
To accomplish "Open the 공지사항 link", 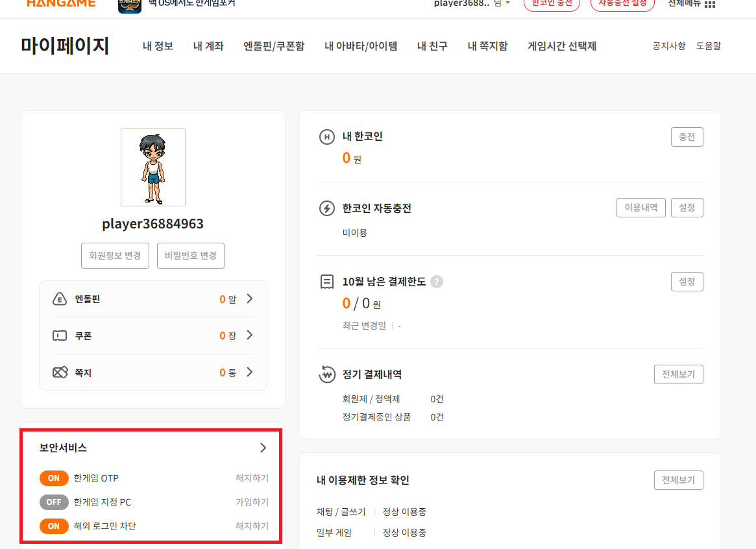I will click(x=669, y=46).
